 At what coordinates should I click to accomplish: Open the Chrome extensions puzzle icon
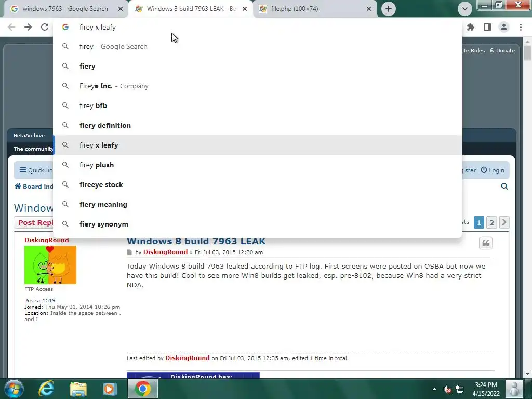click(x=471, y=27)
